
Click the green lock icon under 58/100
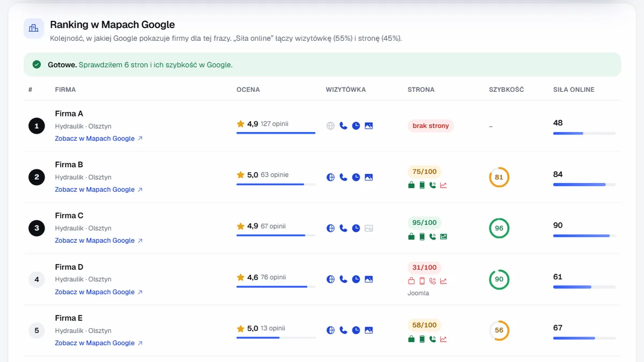(411, 339)
